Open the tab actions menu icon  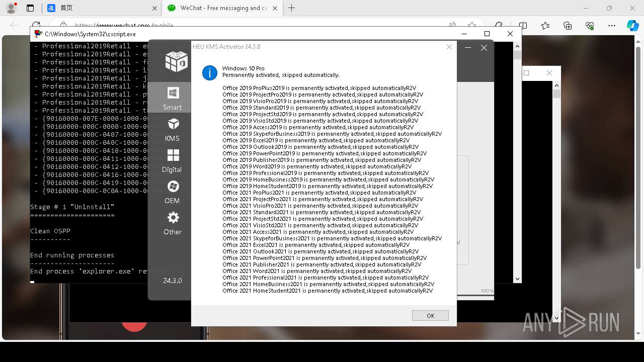pyautogui.click(x=30, y=8)
